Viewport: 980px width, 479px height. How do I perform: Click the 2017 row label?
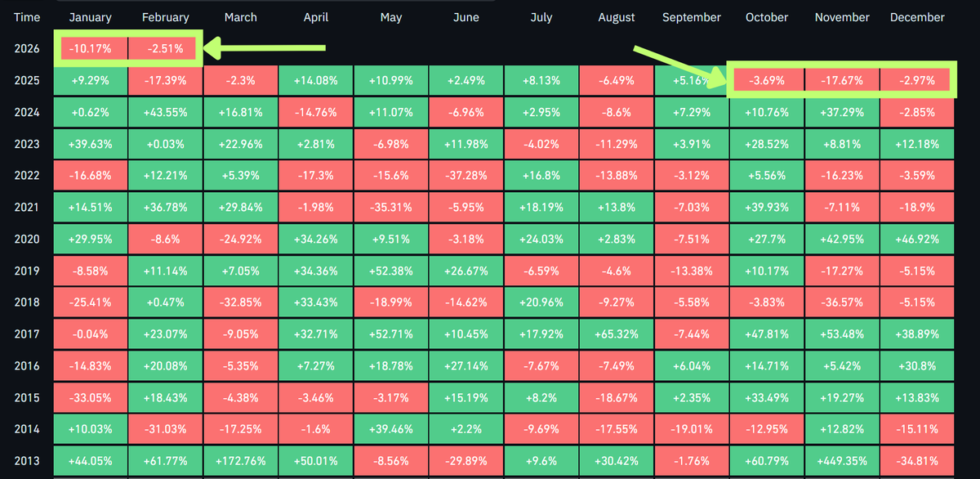coord(27,333)
